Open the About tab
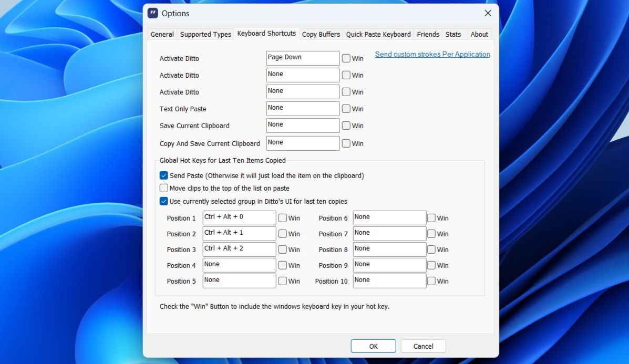The height and width of the screenshot is (364, 629). pyautogui.click(x=479, y=34)
